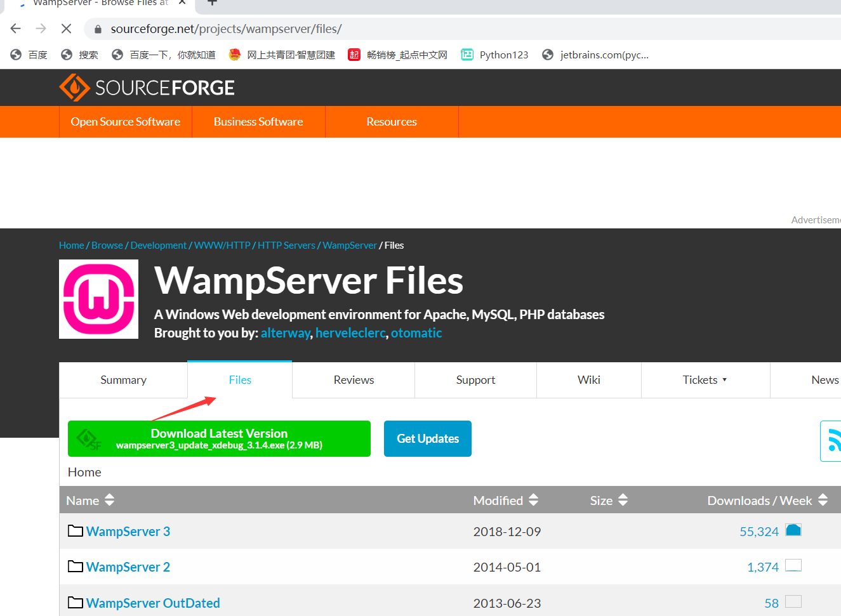Open the Business Software menu
The width and height of the screenshot is (841, 616).
click(x=258, y=122)
